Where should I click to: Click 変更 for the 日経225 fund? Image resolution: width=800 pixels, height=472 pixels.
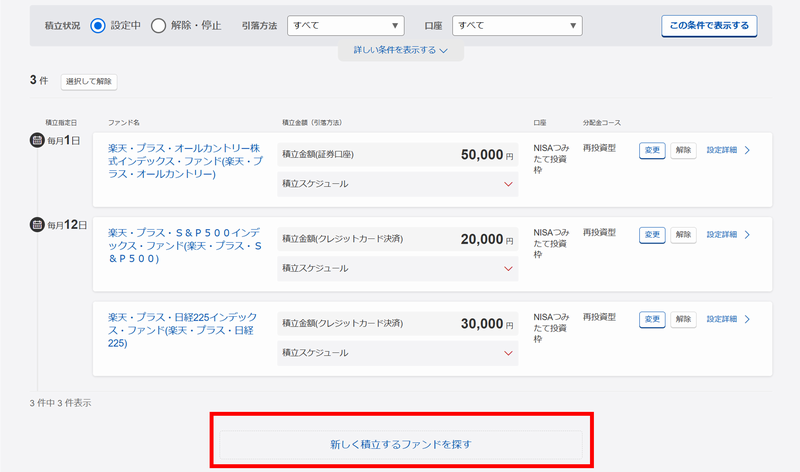pos(652,319)
